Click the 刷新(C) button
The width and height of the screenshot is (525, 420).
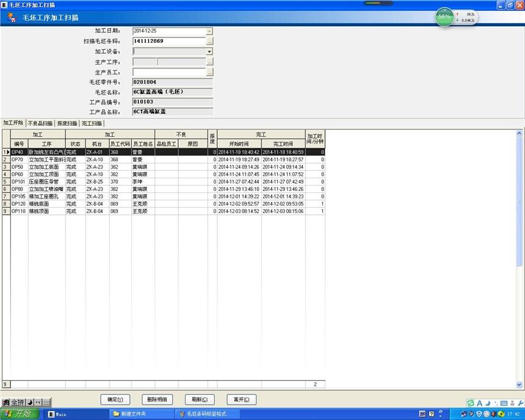200,400
